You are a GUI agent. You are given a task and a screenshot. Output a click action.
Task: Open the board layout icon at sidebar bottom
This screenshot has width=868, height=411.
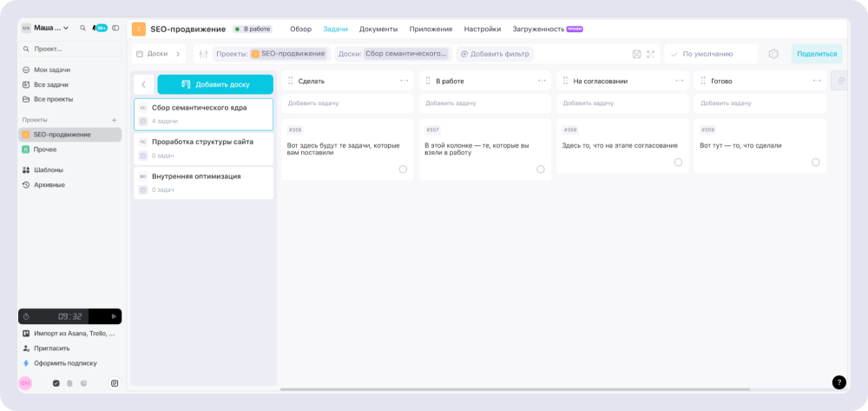coord(114,382)
